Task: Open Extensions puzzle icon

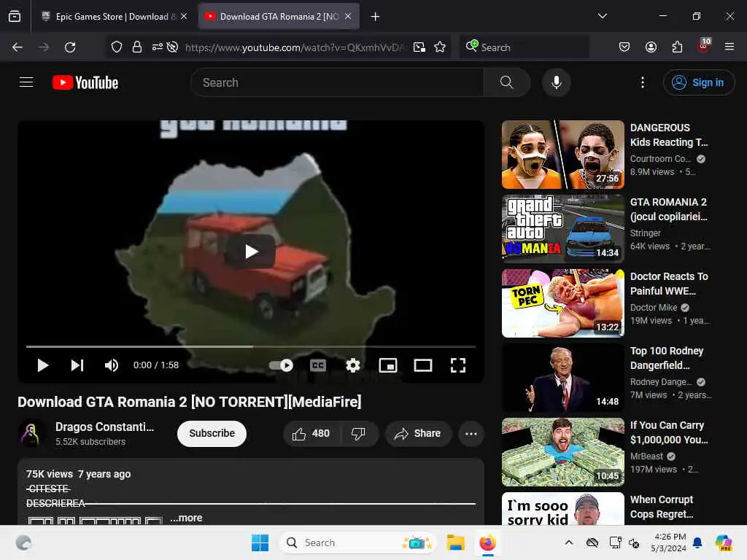Action: tap(677, 47)
